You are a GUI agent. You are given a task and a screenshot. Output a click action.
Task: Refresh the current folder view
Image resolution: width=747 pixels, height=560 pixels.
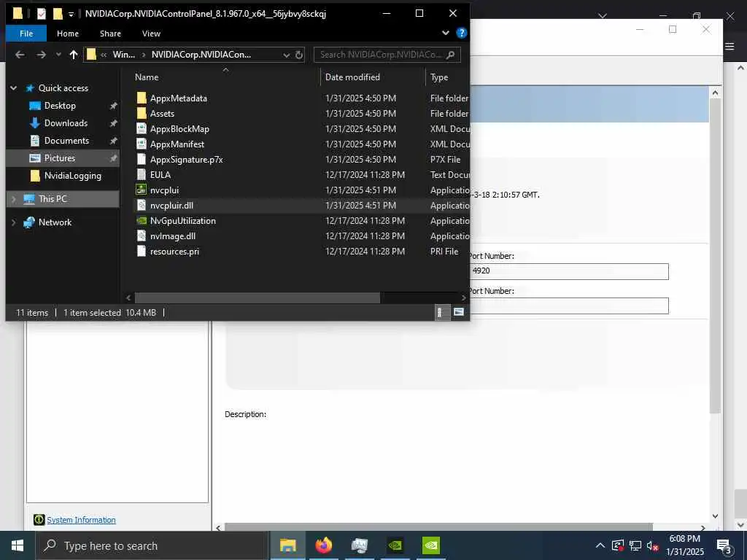click(298, 55)
